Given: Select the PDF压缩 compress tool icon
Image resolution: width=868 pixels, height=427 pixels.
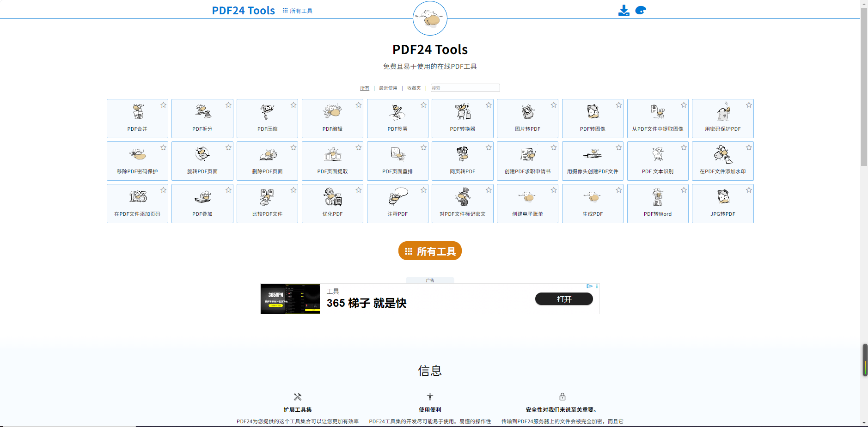Looking at the screenshot, I should (267, 112).
